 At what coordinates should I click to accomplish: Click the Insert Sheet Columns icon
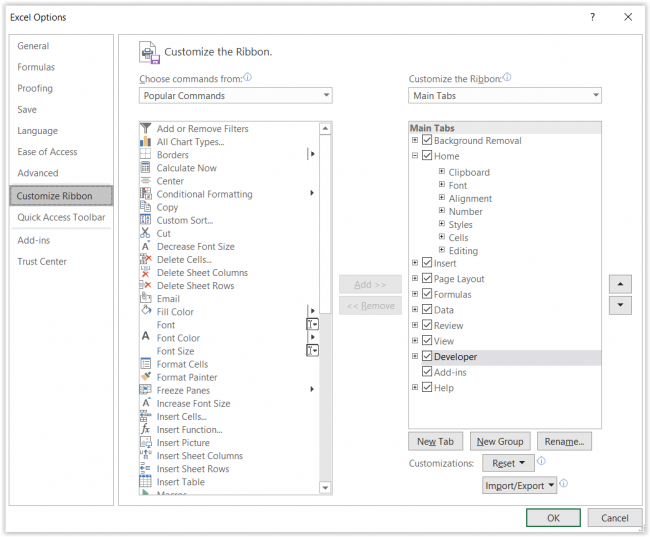pos(146,455)
